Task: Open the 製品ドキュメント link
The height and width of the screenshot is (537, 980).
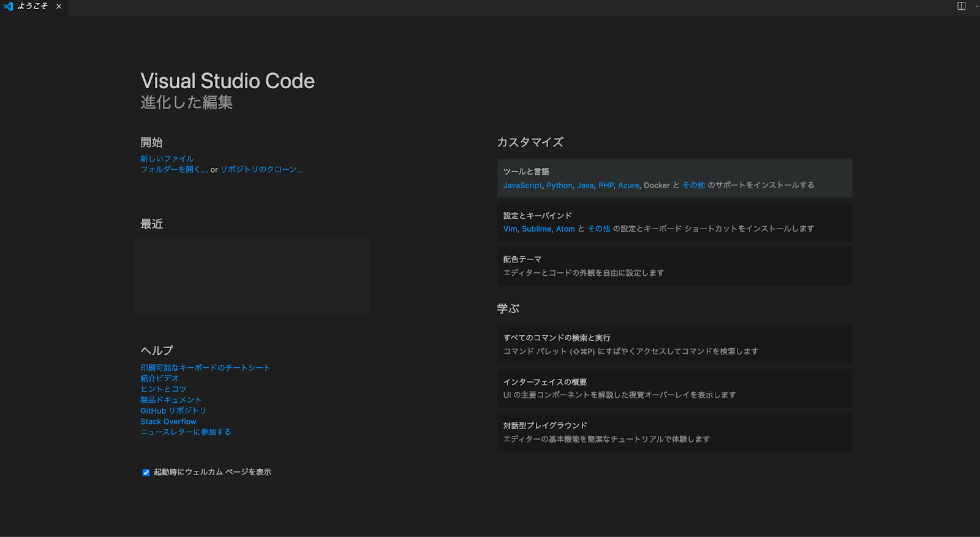Action: (171, 400)
